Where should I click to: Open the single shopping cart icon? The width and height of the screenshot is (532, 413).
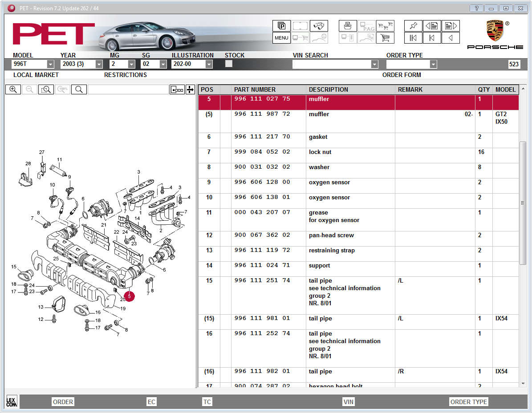(x=385, y=38)
